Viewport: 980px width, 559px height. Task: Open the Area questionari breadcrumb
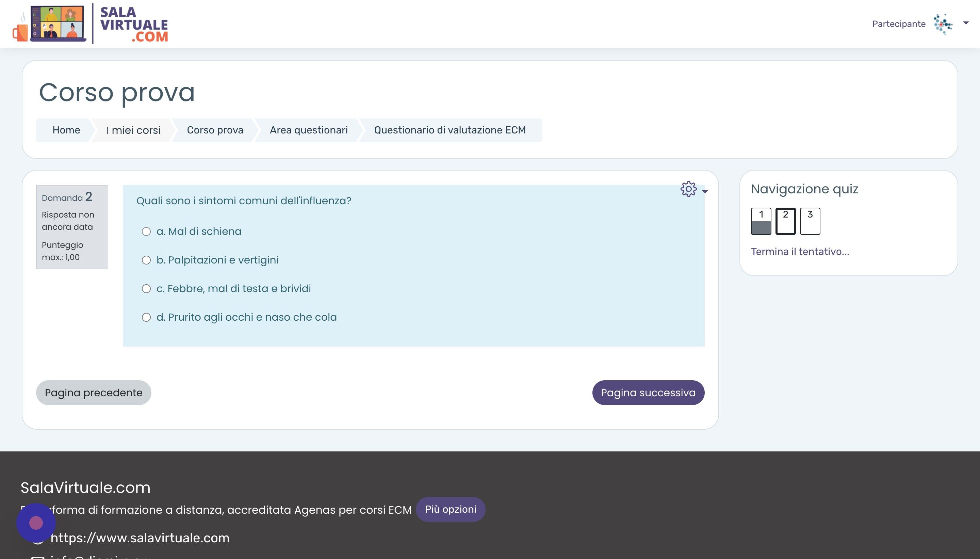coord(309,130)
